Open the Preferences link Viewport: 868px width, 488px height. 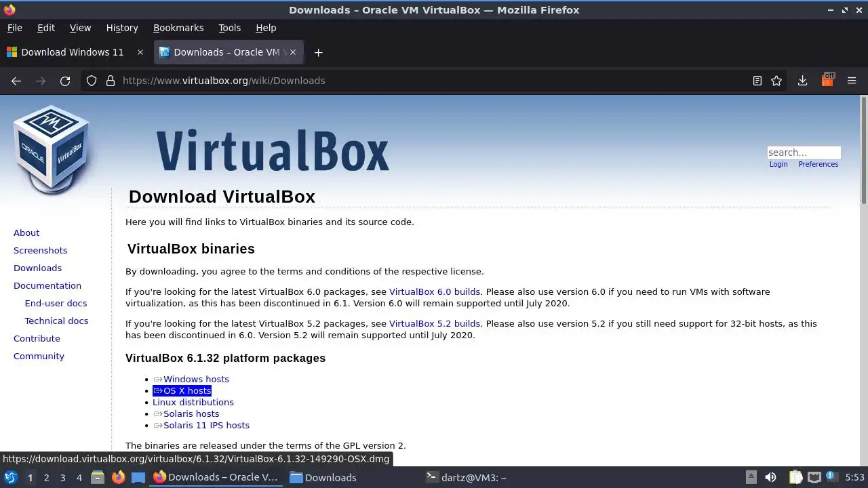pos(818,165)
